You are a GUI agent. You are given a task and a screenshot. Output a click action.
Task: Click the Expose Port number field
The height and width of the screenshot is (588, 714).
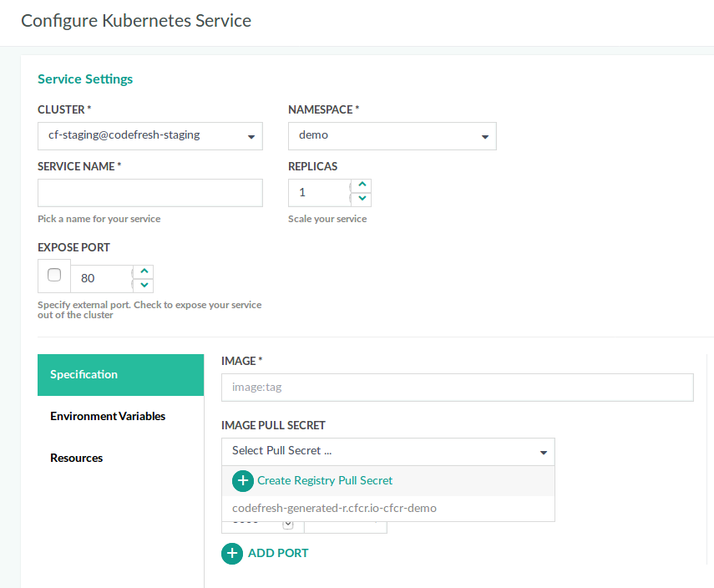pyautogui.click(x=102, y=278)
